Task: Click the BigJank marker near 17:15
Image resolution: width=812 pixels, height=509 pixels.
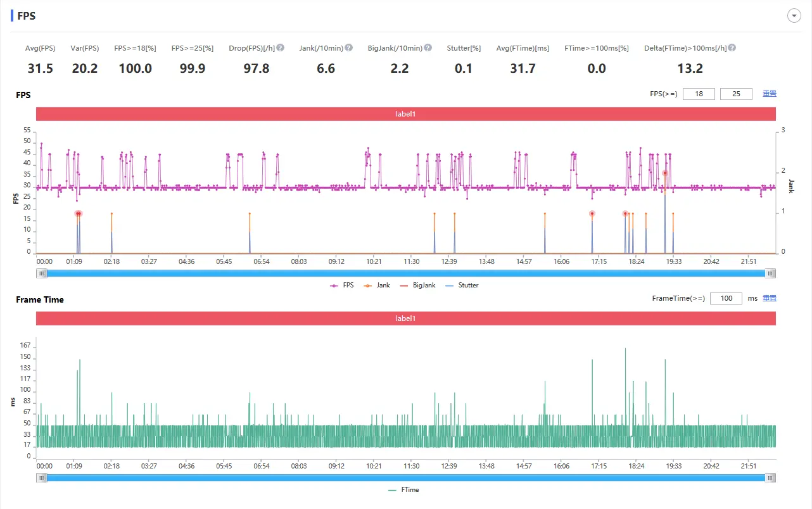Action: point(592,214)
